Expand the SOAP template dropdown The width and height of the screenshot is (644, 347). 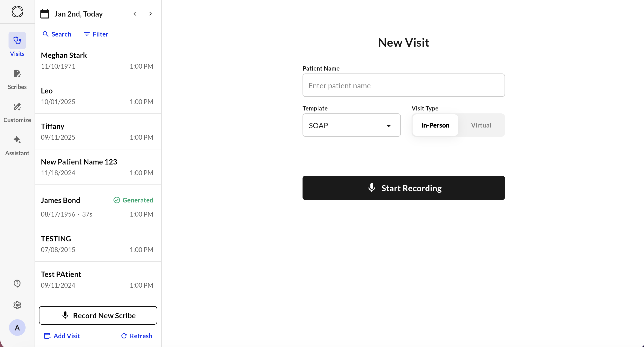(351, 125)
